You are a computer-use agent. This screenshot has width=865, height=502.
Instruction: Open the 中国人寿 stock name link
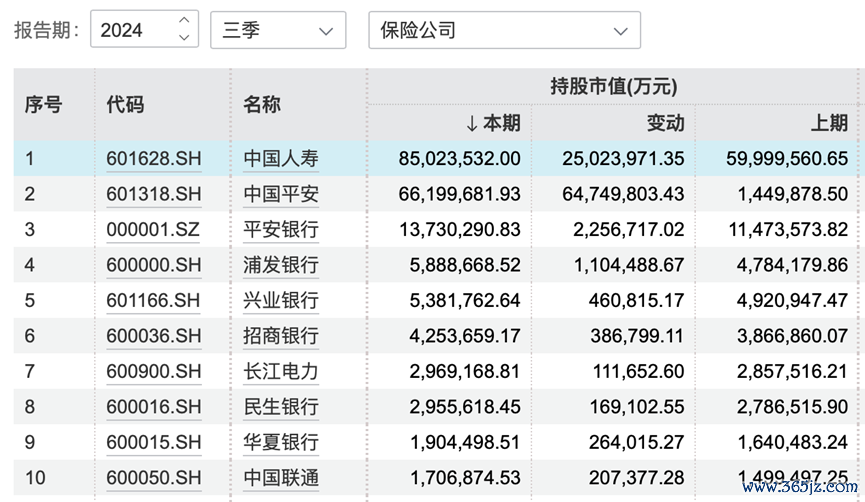pos(281,159)
